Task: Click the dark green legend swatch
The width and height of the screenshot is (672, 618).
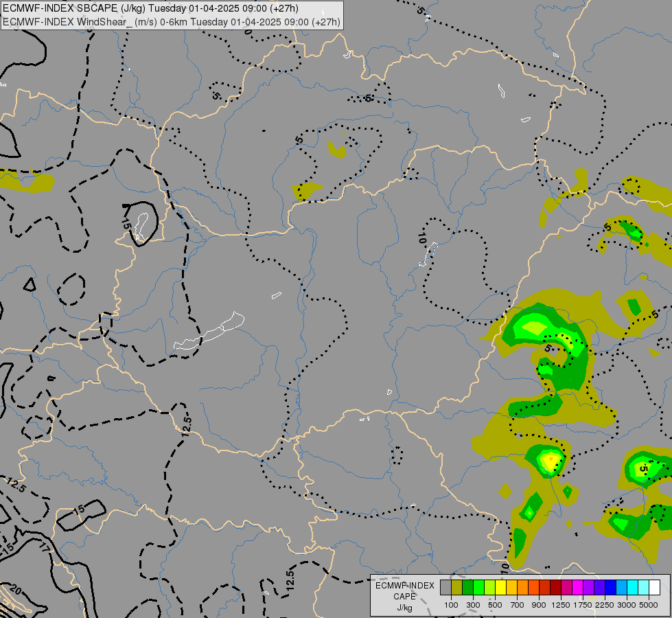Action: (x=467, y=588)
